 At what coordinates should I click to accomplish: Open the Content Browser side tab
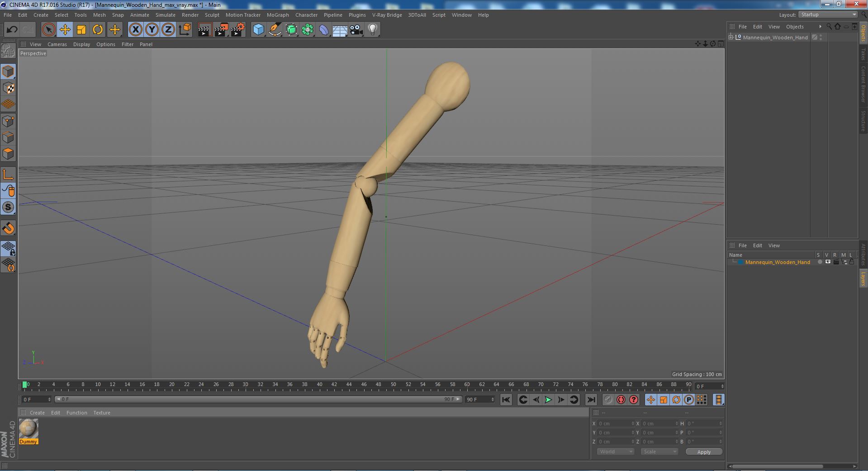click(x=863, y=84)
